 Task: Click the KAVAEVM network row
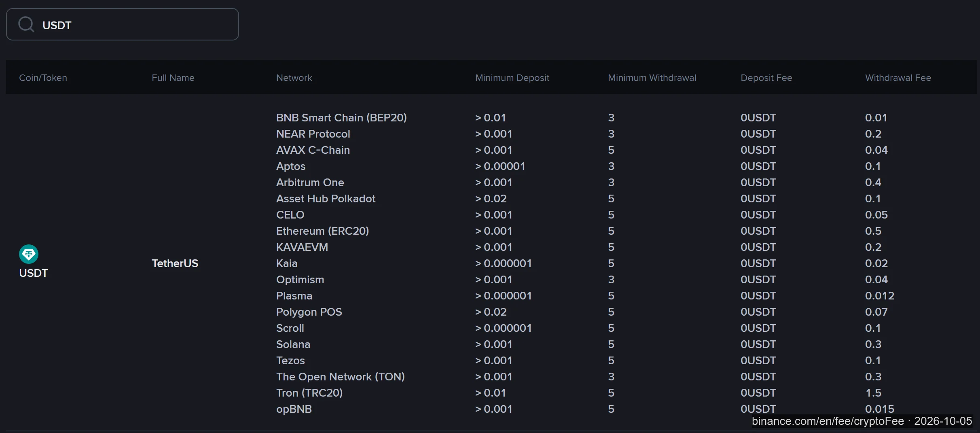coord(302,247)
